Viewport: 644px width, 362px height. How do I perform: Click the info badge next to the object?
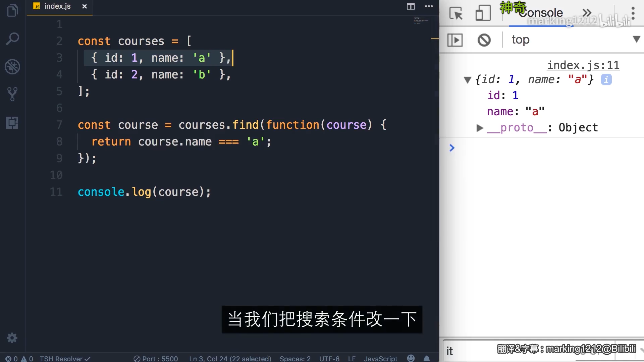click(x=606, y=80)
